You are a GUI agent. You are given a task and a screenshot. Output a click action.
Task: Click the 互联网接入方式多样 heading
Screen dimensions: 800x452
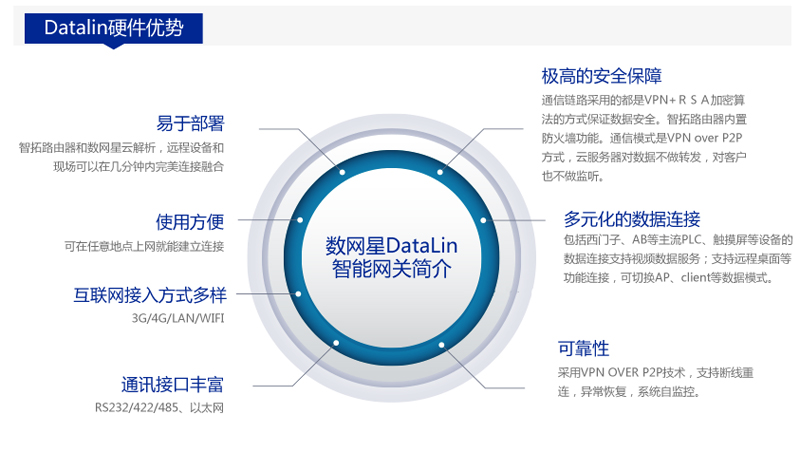(x=150, y=295)
